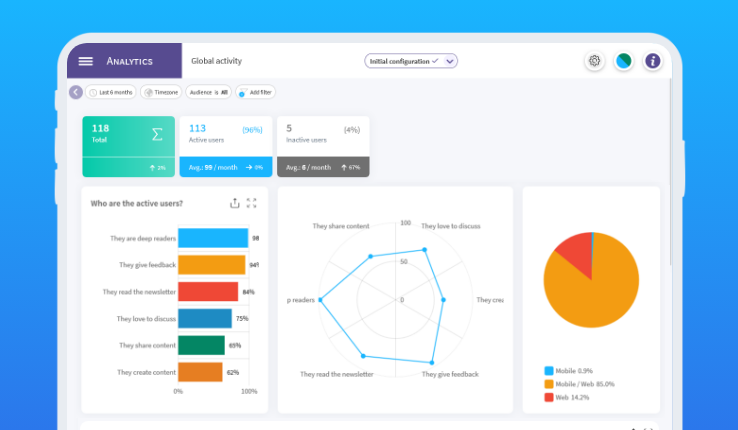Open the Timezone filter
Viewport: 738px width, 430px height.
click(x=161, y=92)
